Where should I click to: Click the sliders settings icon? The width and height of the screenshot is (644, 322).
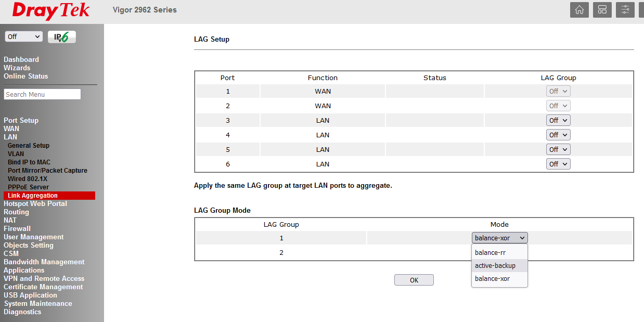[625, 10]
